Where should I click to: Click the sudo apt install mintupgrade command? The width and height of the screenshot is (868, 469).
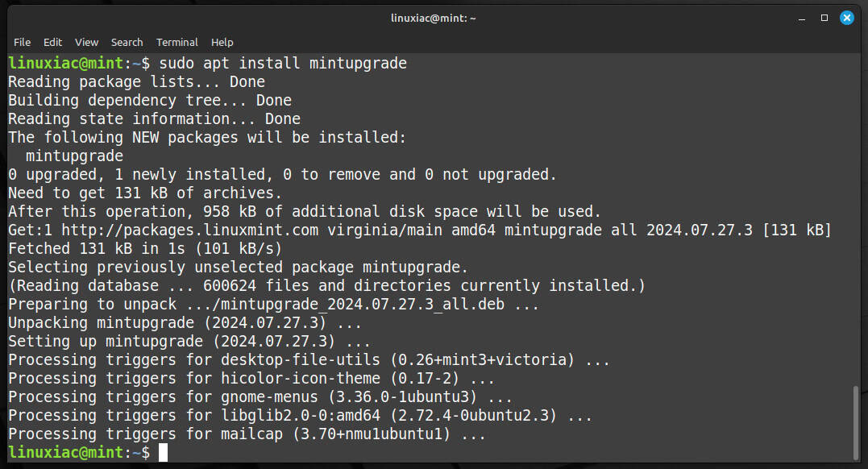tap(283, 63)
